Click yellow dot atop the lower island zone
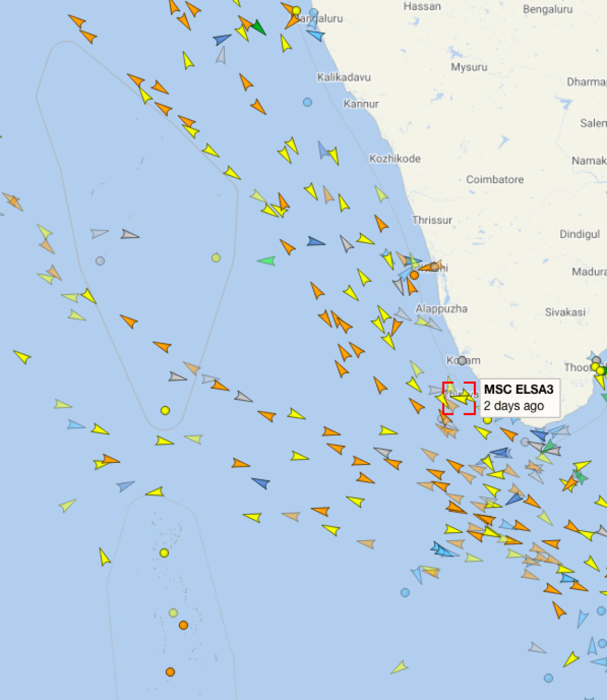 click(164, 553)
